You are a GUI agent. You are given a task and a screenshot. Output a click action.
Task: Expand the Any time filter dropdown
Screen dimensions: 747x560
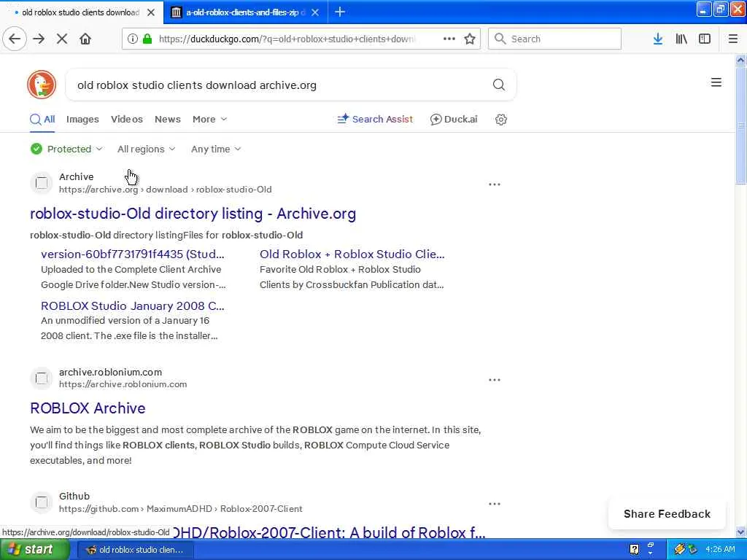(x=216, y=149)
